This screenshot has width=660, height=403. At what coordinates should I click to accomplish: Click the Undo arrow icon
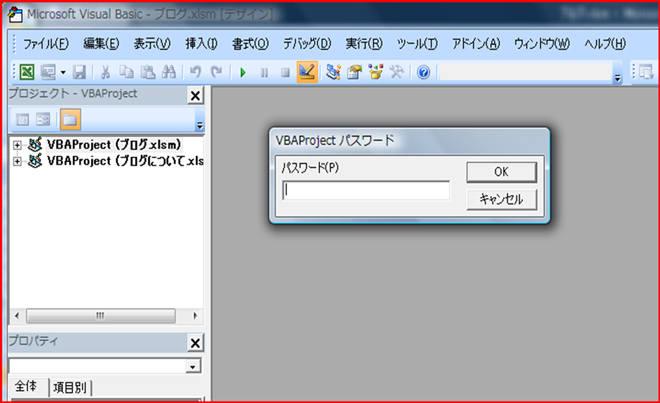[x=195, y=72]
